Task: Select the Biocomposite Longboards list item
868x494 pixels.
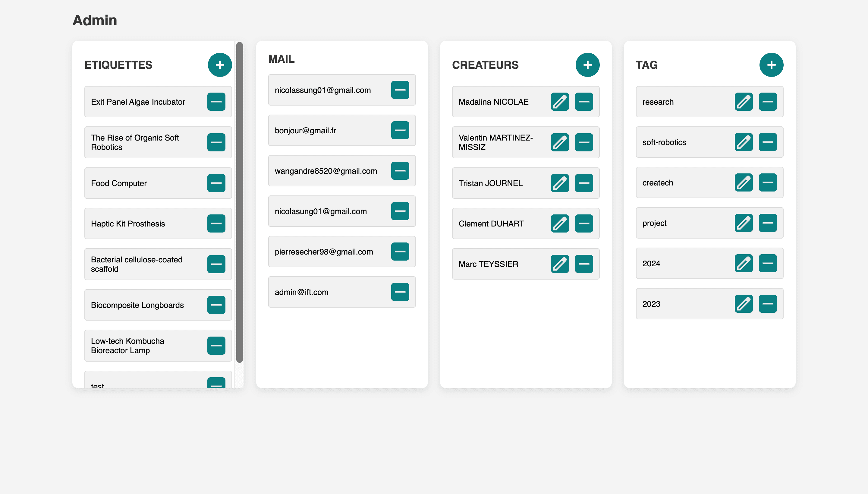Action: coord(137,305)
